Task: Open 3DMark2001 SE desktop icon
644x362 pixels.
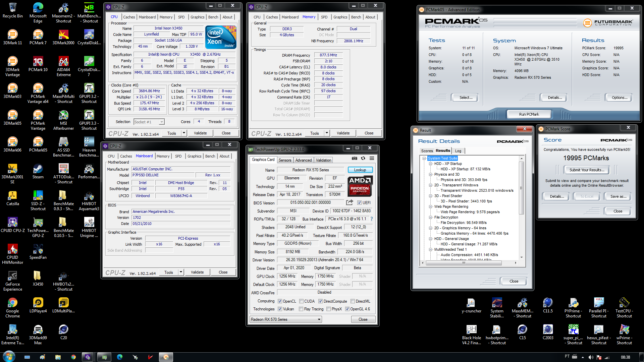Action: [12, 174]
